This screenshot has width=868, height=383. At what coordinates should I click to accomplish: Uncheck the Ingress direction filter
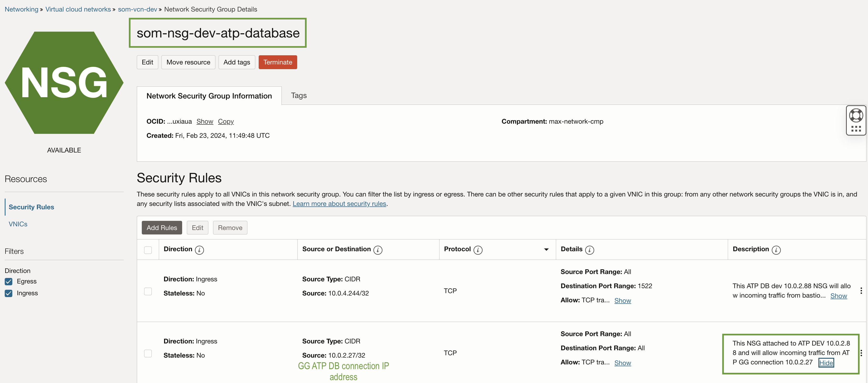[9, 293]
